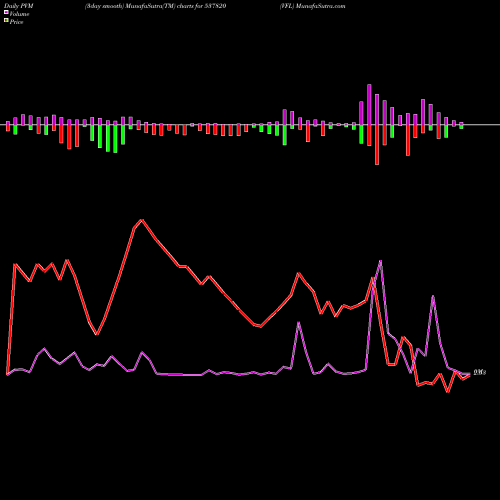Click the highest peak of the purple volume line
This screenshot has height=500, width=500.
click(380, 261)
